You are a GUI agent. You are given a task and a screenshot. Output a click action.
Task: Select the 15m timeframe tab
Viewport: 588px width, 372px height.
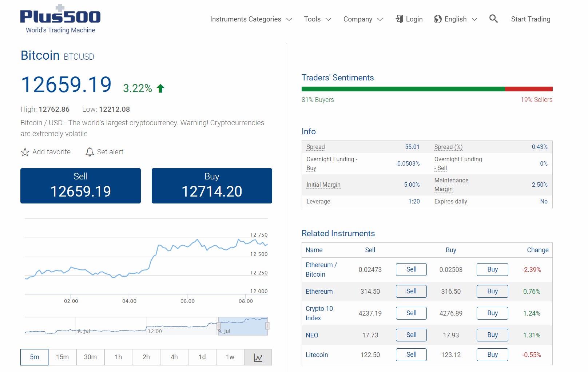pos(62,357)
